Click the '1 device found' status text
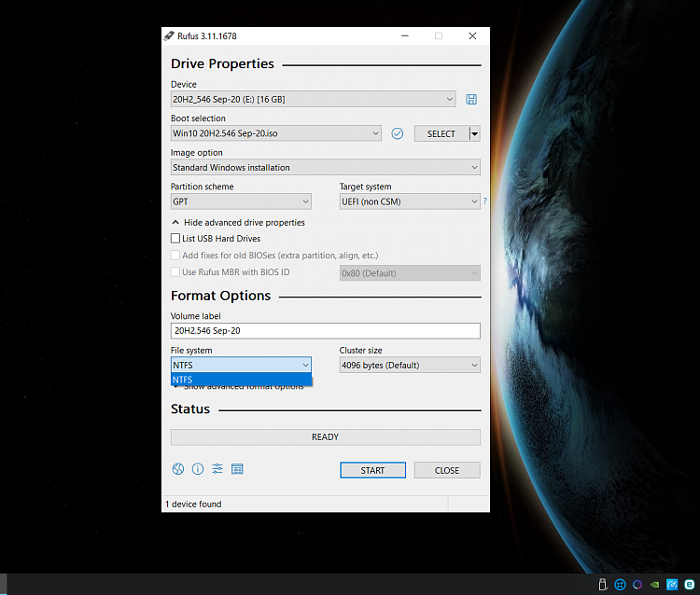The height and width of the screenshot is (595, 700). pyautogui.click(x=193, y=504)
